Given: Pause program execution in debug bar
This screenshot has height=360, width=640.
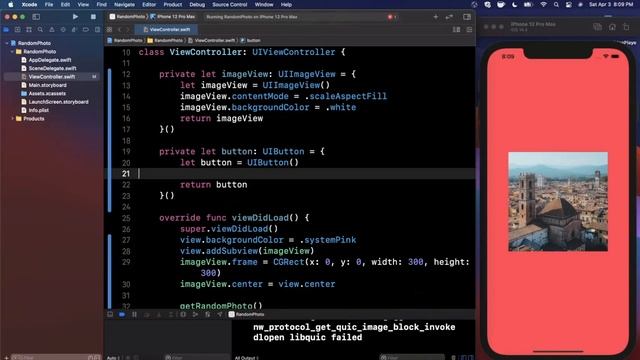Looking at the screenshot, I should click(134, 314).
